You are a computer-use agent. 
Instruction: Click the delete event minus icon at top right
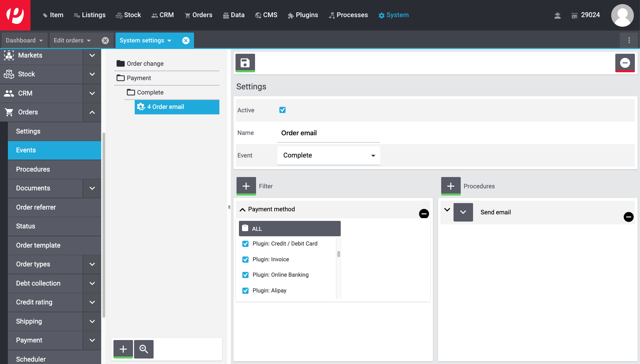(625, 63)
